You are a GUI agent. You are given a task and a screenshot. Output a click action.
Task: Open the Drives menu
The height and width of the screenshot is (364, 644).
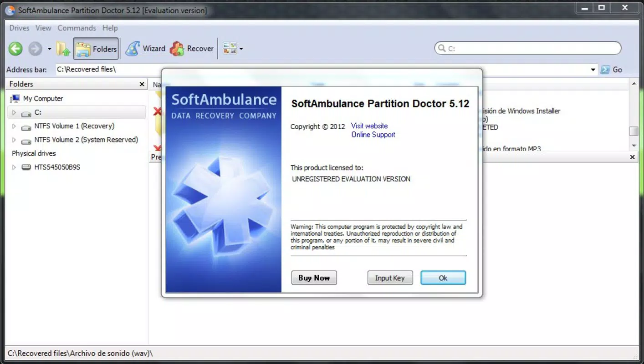(19, 28)
